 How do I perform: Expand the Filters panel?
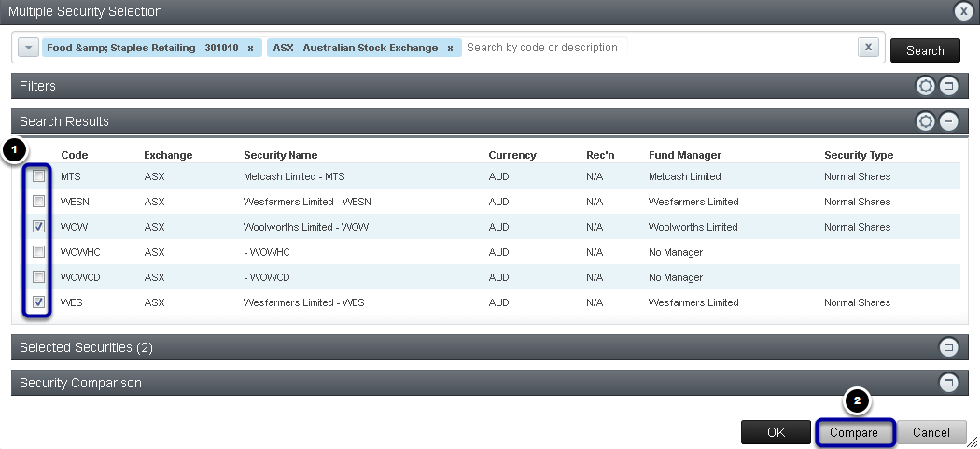(x=949, y=86)
